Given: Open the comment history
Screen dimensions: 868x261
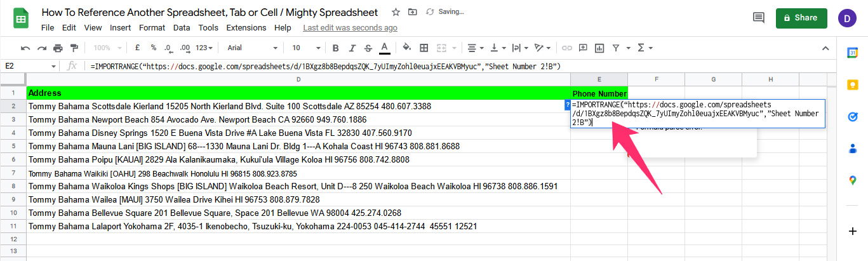Looking at the screenshot, I should click(x=758, y=18).
